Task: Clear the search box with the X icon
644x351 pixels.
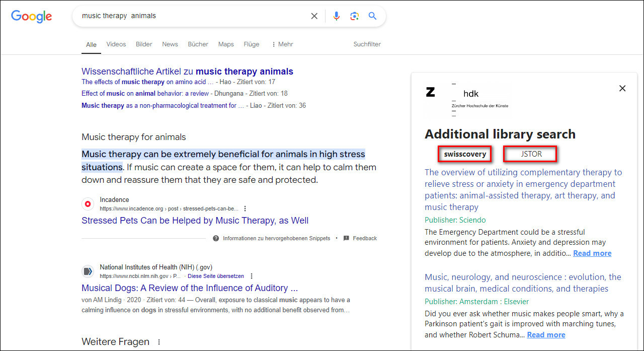Action: pyautogui.click(x=314, y=16)
